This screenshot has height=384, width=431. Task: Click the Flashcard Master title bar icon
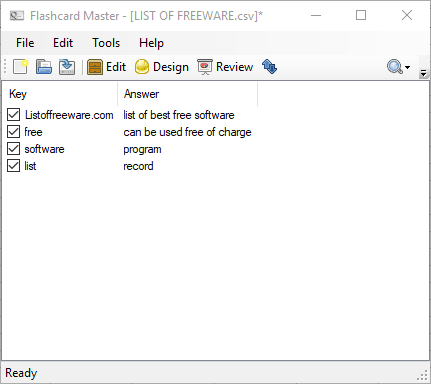pyautogui.click(x=17, y=15)
